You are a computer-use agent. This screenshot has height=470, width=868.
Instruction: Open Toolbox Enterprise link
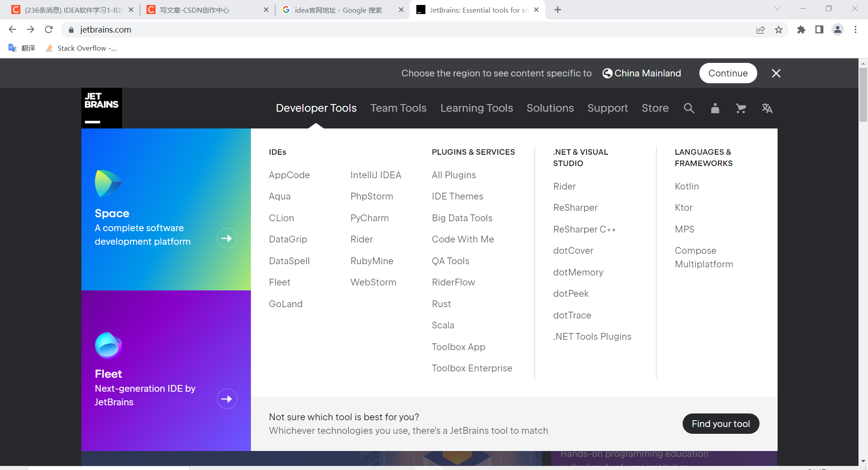[x=472, y=368]
